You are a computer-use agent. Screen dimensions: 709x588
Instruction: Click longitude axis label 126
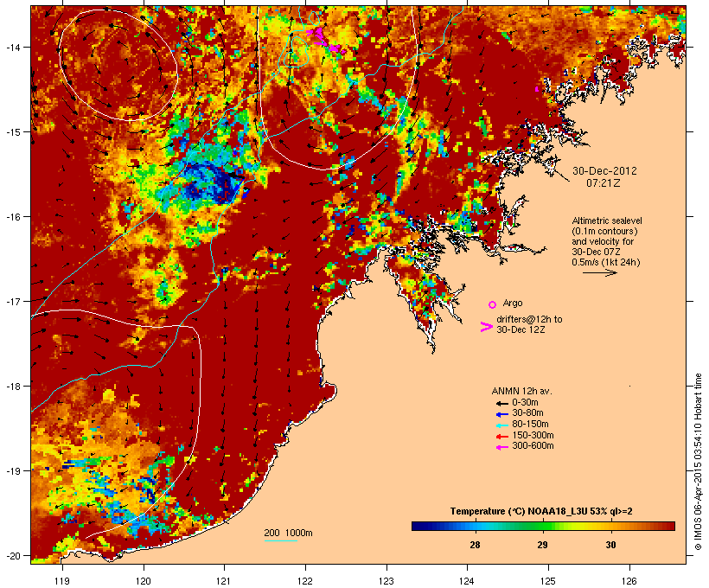[x=629, y=581]
